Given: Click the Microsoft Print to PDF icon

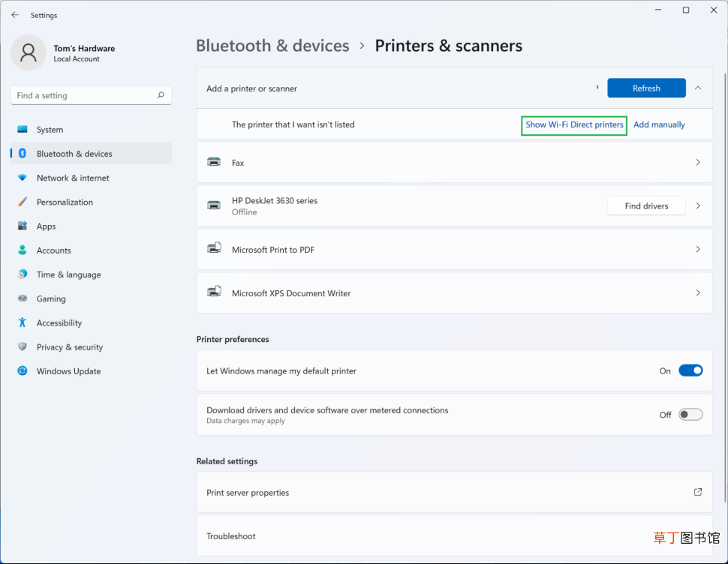Looking at the screenshot, I should tap(214, 248).
